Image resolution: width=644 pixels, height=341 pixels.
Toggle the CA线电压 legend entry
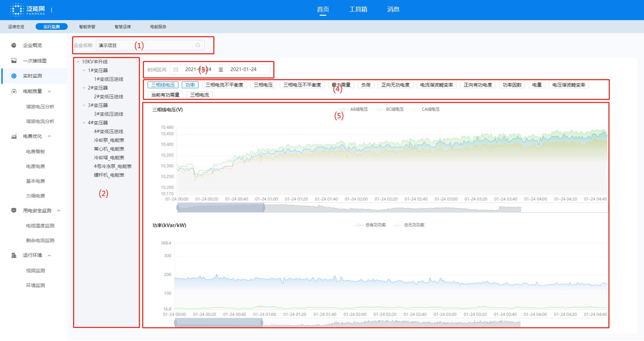[x=425, y=109]
